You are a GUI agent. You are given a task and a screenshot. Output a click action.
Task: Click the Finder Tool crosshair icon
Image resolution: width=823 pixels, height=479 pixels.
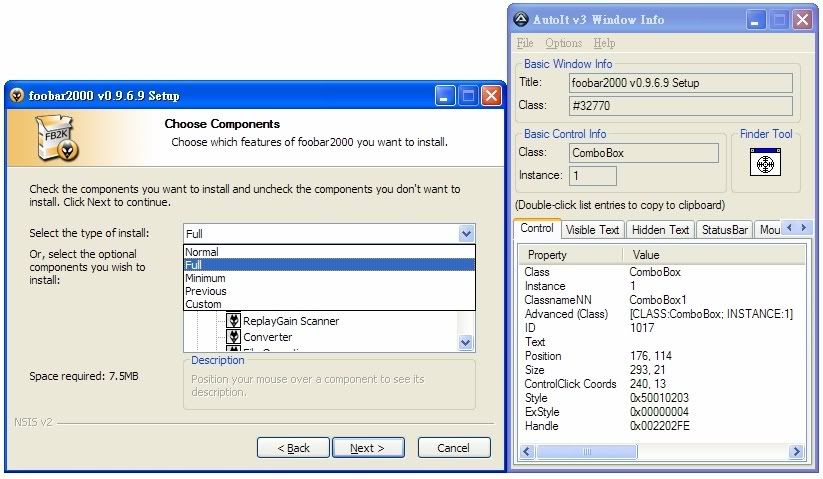763,162
